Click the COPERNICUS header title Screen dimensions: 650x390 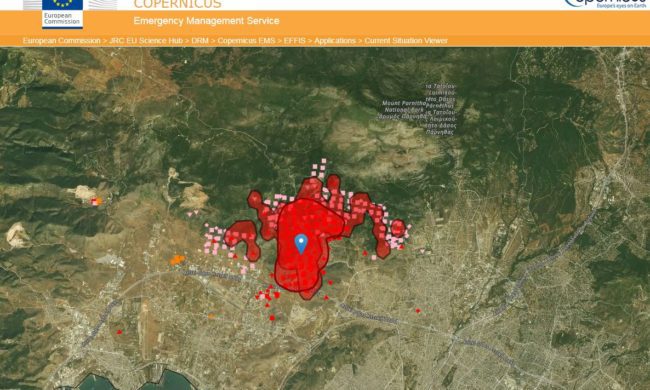(x=177, y=4)
